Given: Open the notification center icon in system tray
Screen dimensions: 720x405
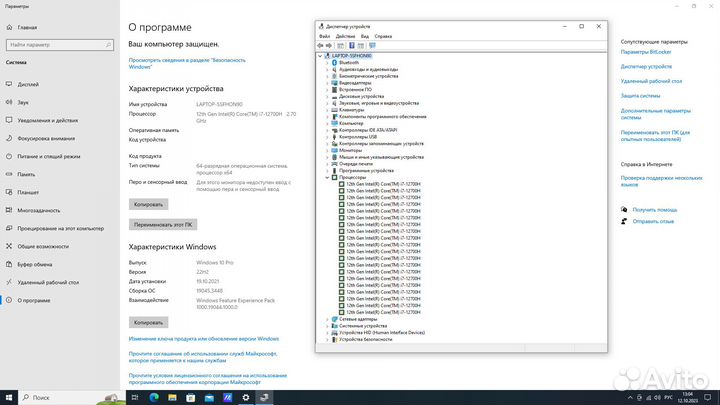Looking at the screenshot, I should (708, 397).
